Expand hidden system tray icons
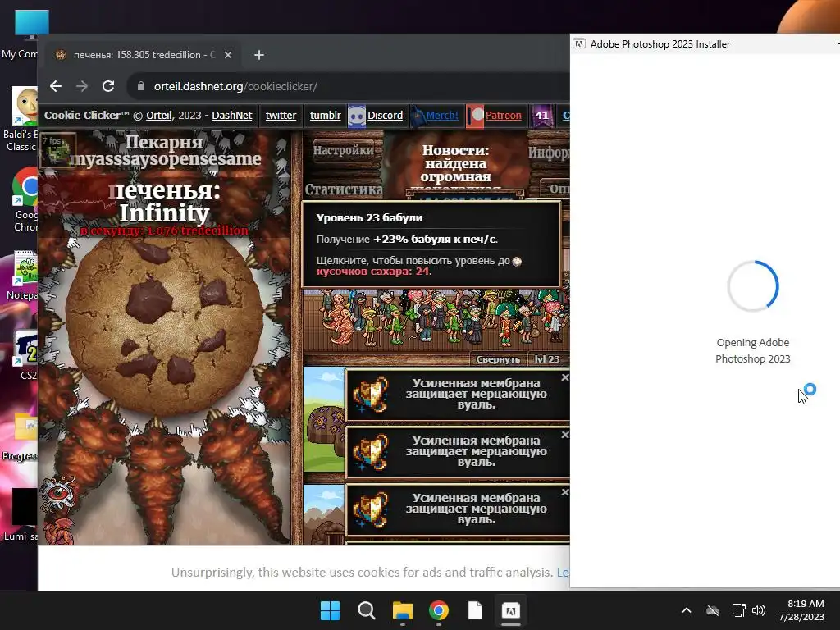Image resolution: width=840 pixels, height=630 pixels. 687,610
